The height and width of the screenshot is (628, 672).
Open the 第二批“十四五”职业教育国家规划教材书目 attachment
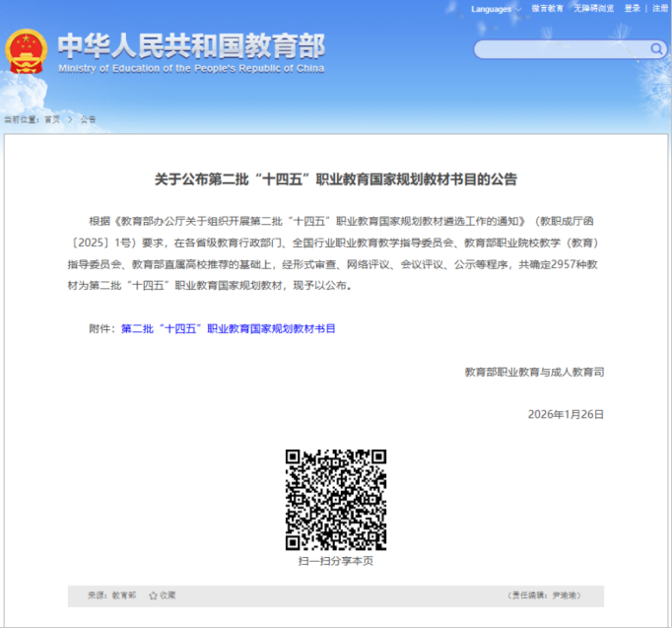tap(228, 329)
